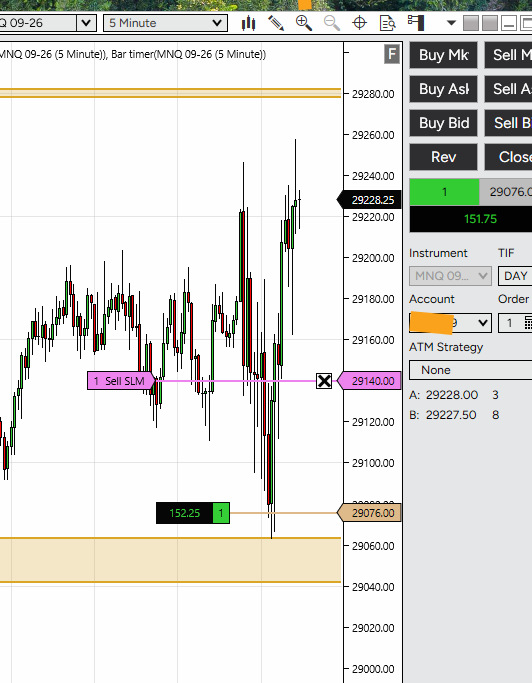Image resolution: width=532 pixels, height=683 pixels.
Task: Click the Buy Ask button
Action: pos(443,89)
